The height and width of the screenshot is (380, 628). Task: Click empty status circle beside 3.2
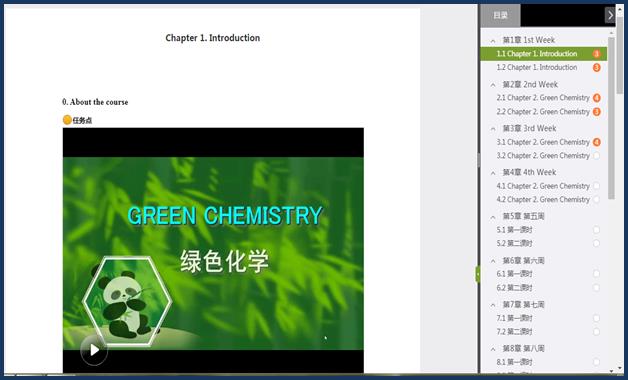click(596, 155)
